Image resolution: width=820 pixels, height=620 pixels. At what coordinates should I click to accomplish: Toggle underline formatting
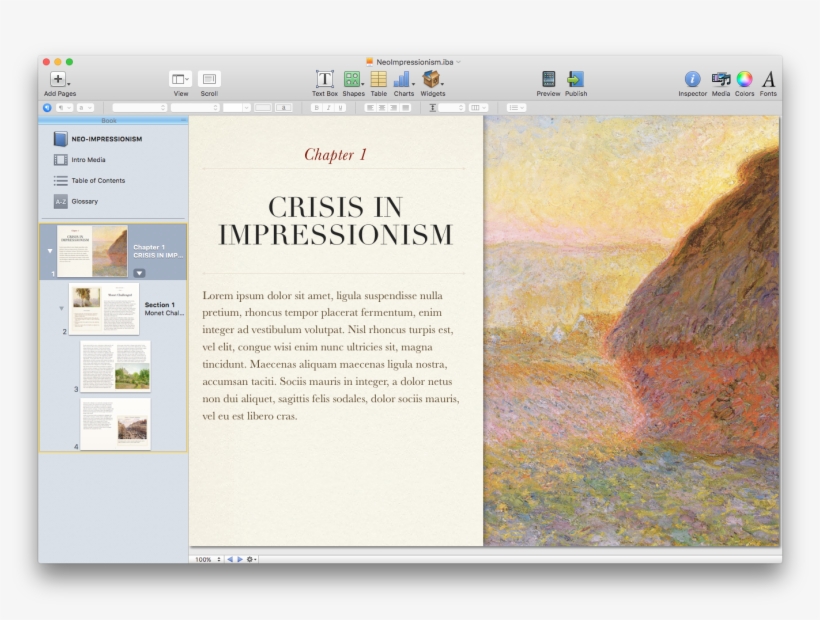(x=340, y=106)
